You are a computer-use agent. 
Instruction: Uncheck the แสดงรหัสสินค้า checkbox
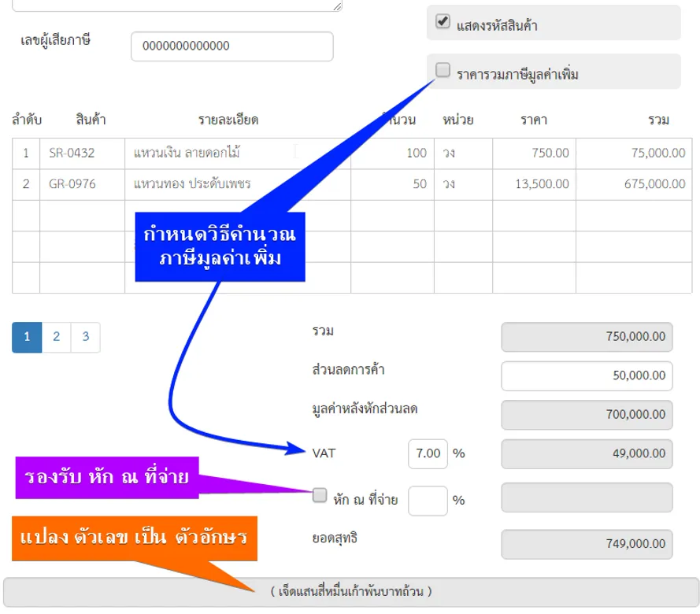[443, 22]
